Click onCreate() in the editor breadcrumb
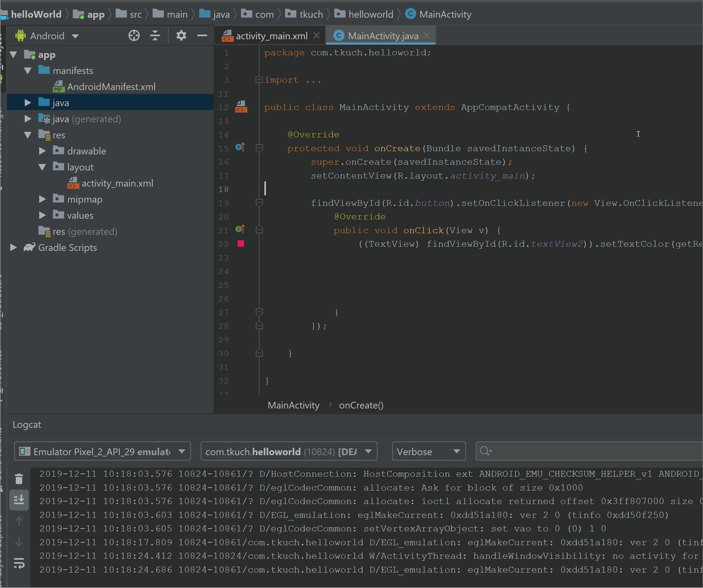The width and height of the screenshot is (703, 588). click(x=361, y=405)
